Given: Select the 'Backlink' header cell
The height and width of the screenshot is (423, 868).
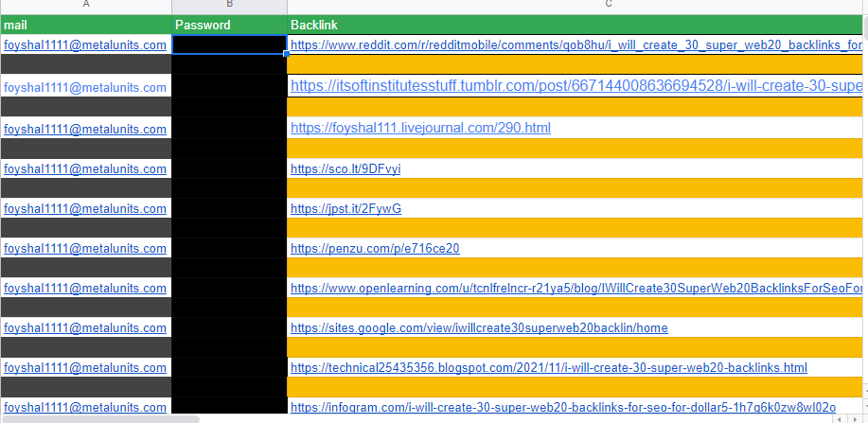Looking at the screenshot, I should [575, 25].
